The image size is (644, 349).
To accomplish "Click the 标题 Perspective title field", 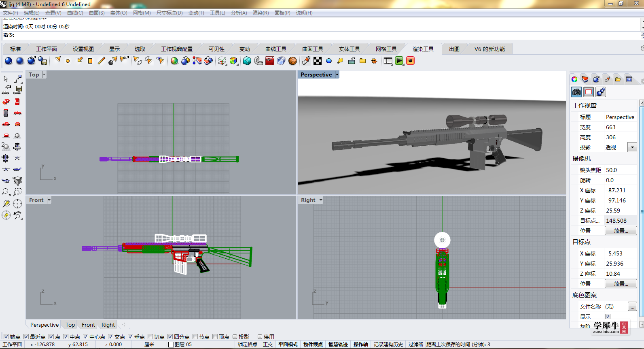I will coord(620,117).
